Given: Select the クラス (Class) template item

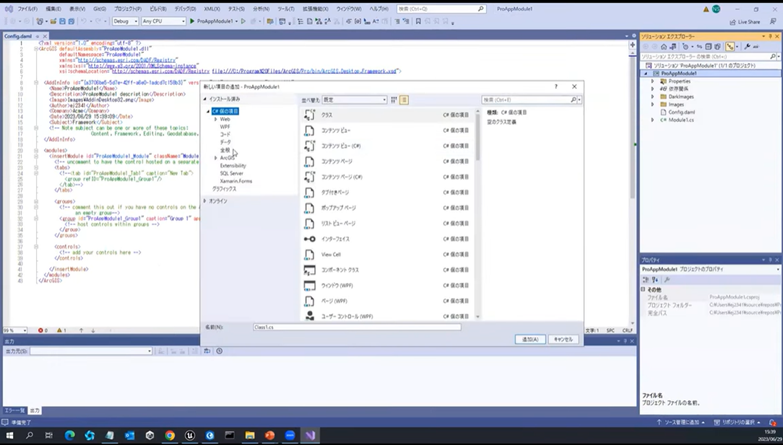Looking at the screenshot, I should pos(388,115).
